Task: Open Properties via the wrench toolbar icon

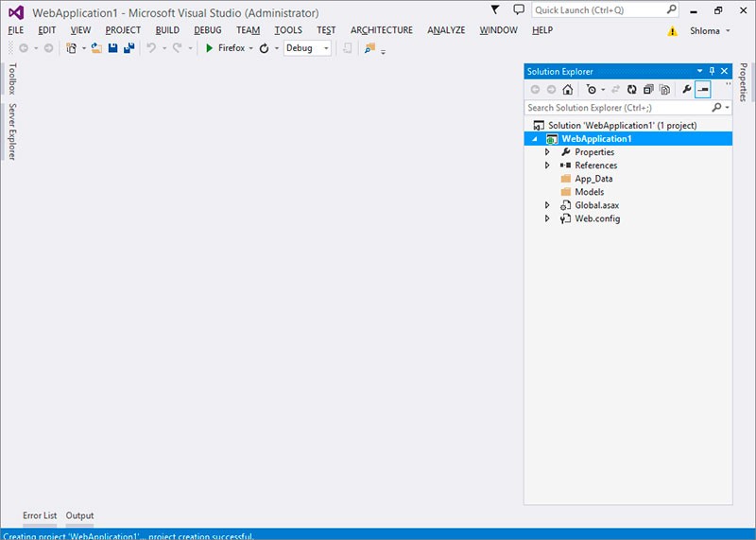Action: pos(687,89)
